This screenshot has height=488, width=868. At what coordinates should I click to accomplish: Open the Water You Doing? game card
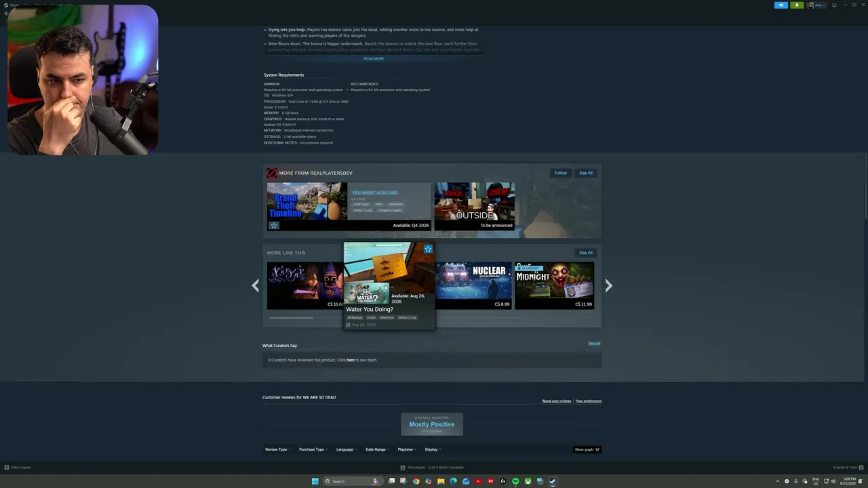pyautogui.click(x=389, y=285)
